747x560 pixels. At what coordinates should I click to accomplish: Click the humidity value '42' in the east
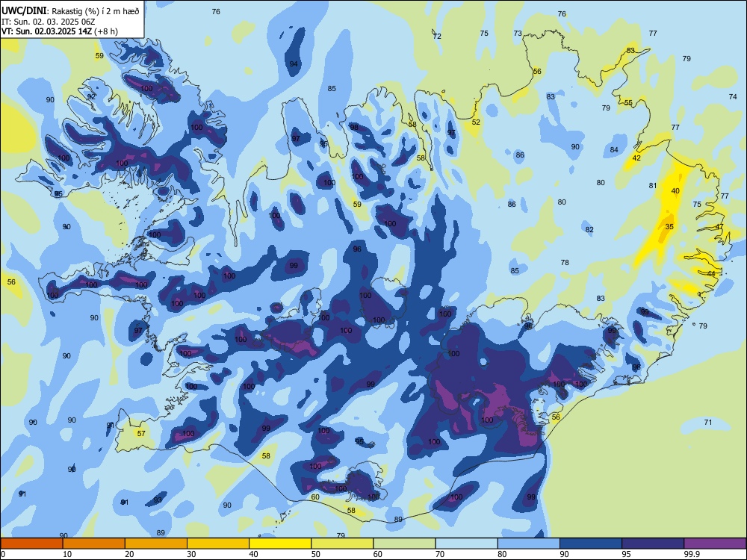(x=636, y=158)
